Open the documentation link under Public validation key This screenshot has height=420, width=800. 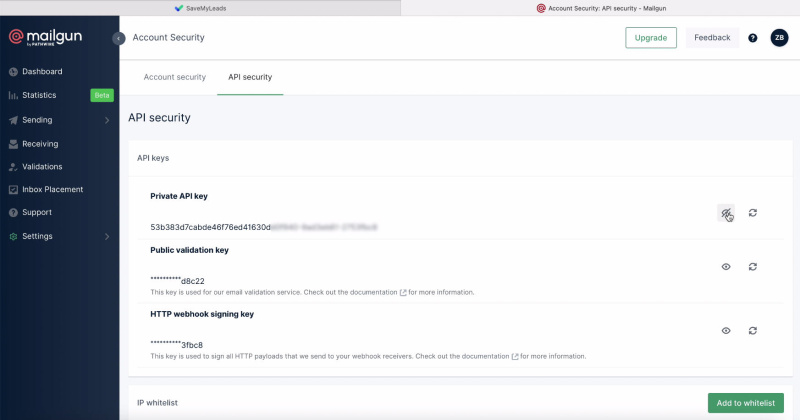click(378, 292)
